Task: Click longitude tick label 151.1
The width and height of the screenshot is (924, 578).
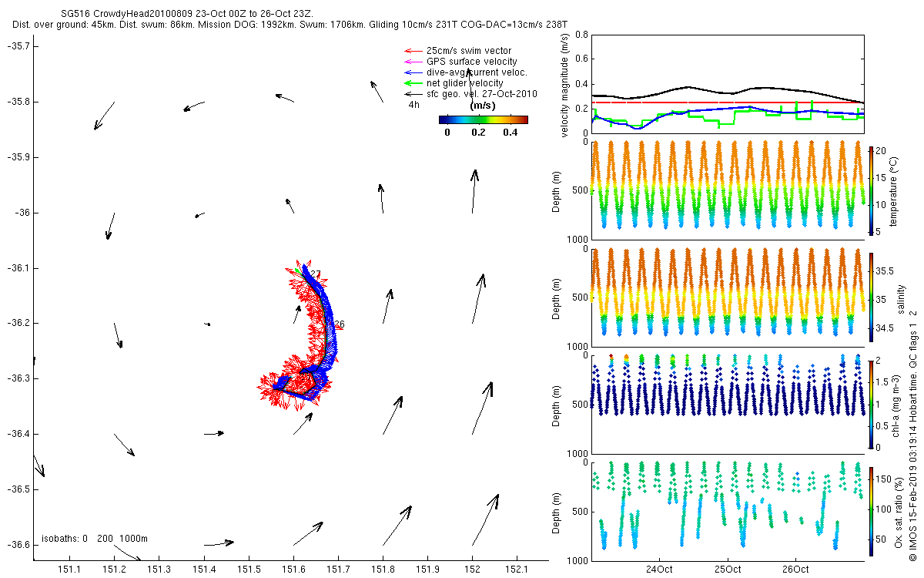Action: tap(70, 569)
